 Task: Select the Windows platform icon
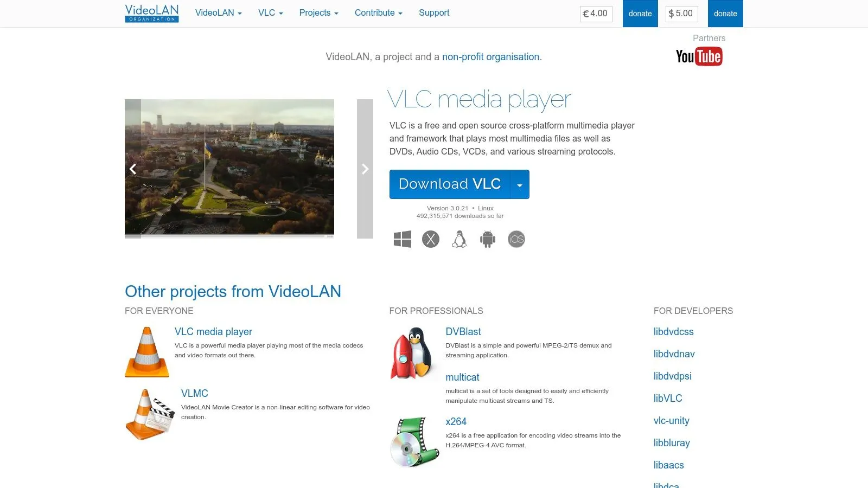[x=402, y=239]
